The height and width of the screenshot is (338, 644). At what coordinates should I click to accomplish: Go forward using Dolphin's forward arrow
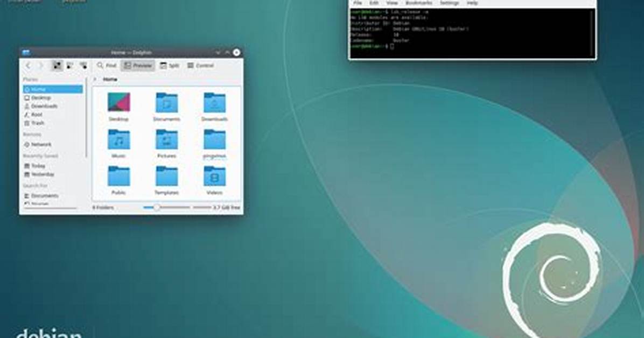[40, 65]
